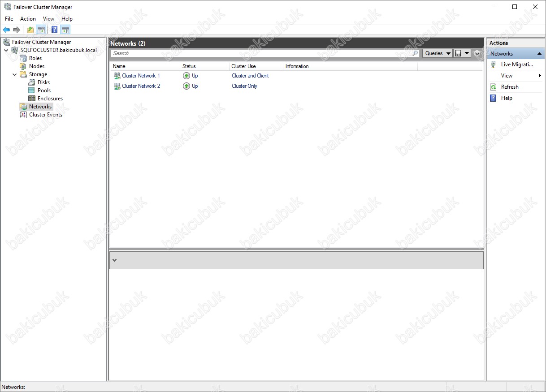546x392 pixels.
Task: Select Cluster Network 1 name text
Action: pyautogui.click(x=141, y=76)
